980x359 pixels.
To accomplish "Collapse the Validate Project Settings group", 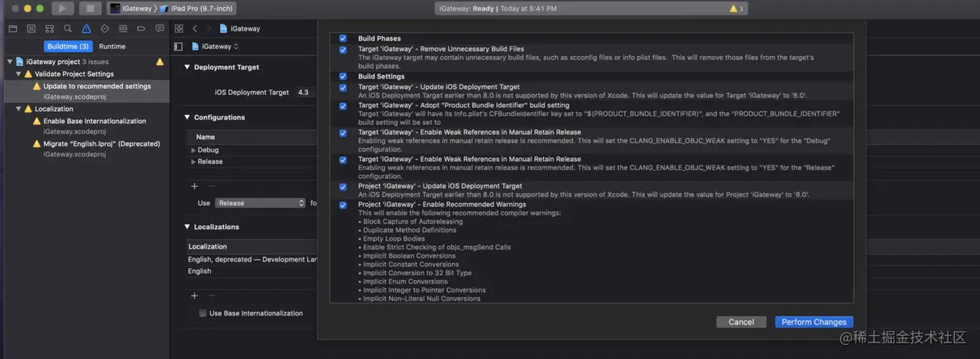I will pyautogui.click(x=17, y=74).
